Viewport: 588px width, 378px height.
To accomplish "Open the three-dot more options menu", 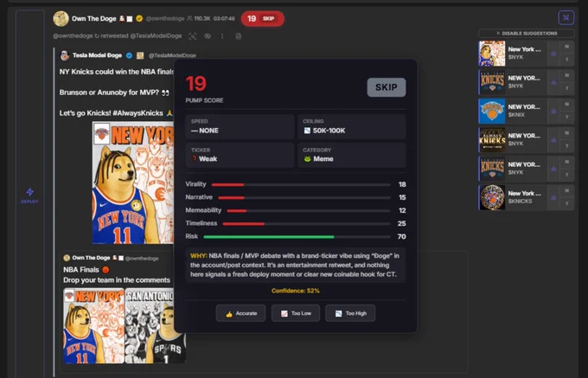I will click(x=222, y=36).
